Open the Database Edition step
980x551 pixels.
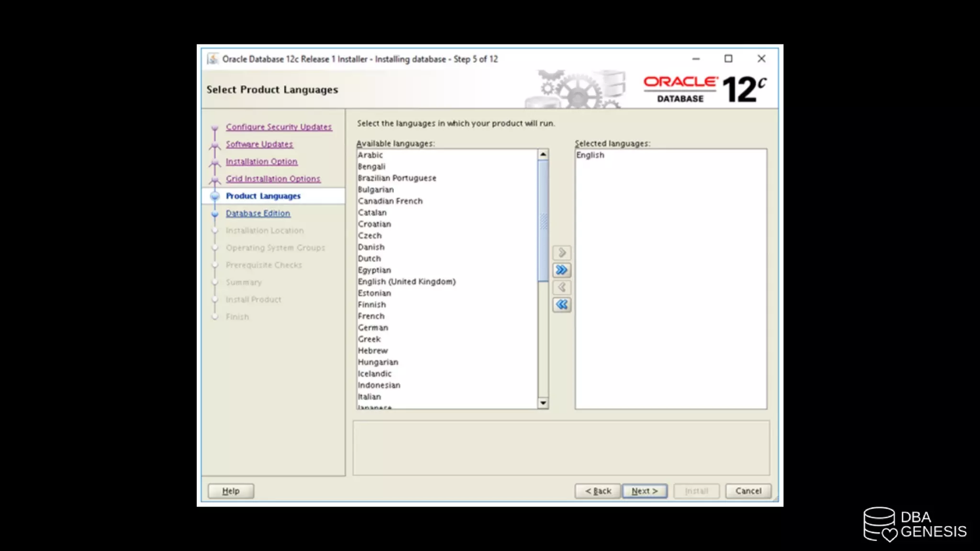coord(257,213)
